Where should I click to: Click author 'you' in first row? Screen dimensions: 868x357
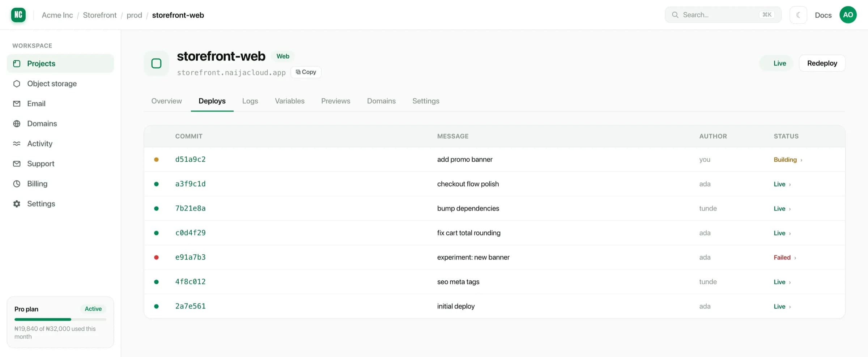click(705, 160)
